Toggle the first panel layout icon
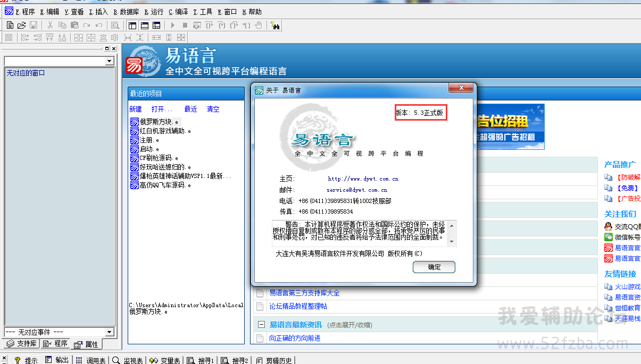Image resolution: width=641 pixels, height=364 pixels. click(x=133, y=25)
